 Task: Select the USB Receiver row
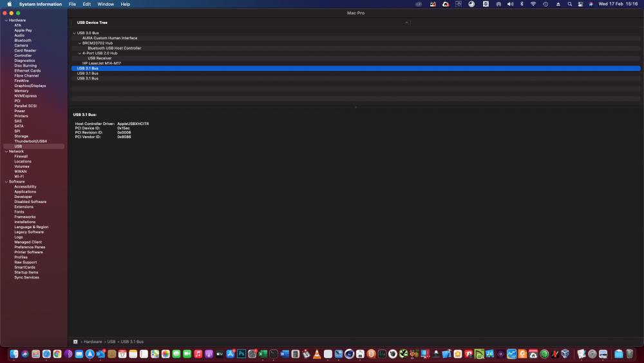[355, 59]
